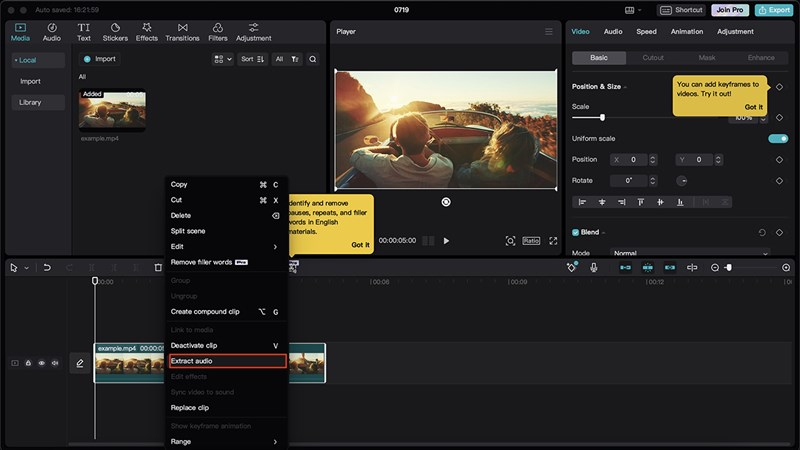Click the example.mp4 media thumbnail
The image size is (800, 450).
[112, 110]
